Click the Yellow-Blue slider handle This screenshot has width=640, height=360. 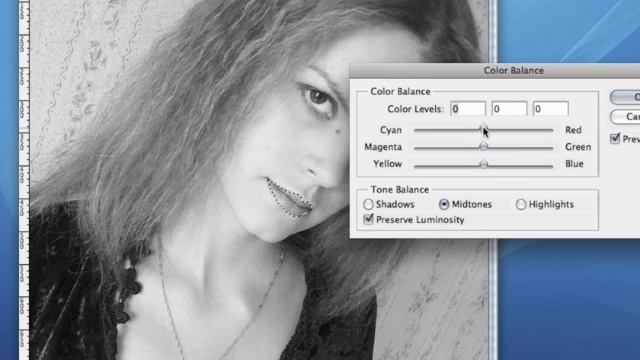pos(483,164)
